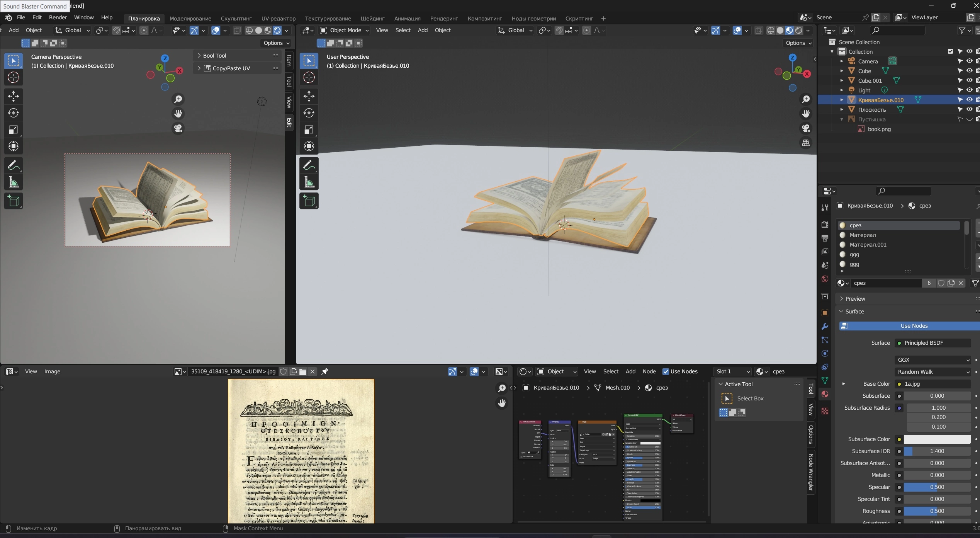
Task: Hide Плоскость in viewport via eye icon
Action: coord(969,109)
